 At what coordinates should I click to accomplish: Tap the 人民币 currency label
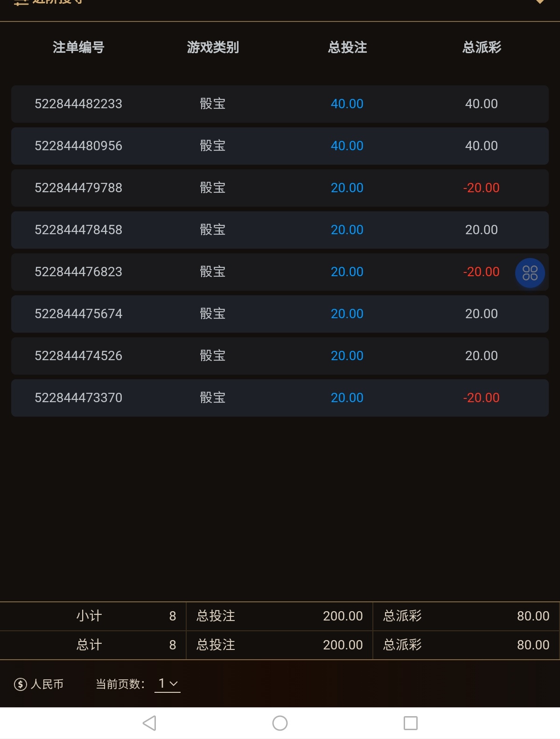pos(47,684)
